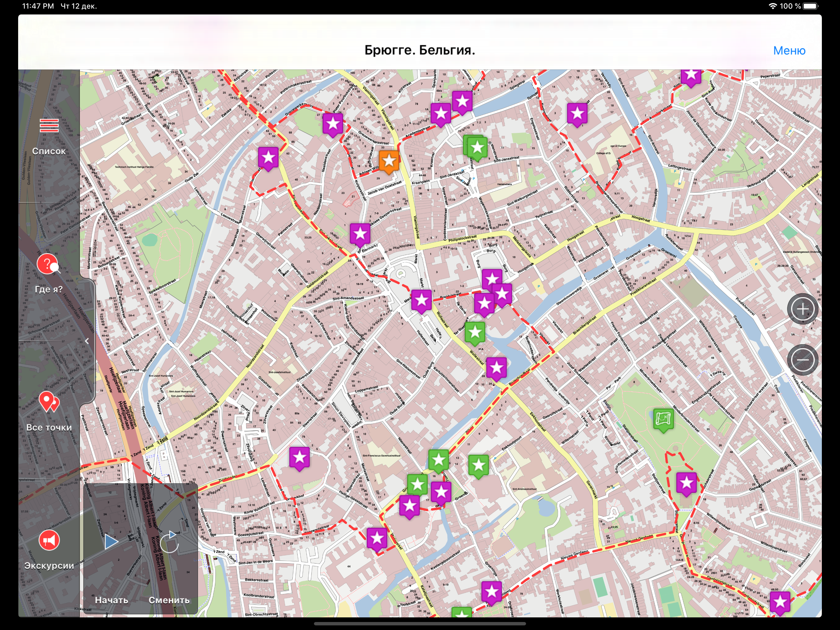Select purple star marker near 't Zand square

[x=299, y=459]
